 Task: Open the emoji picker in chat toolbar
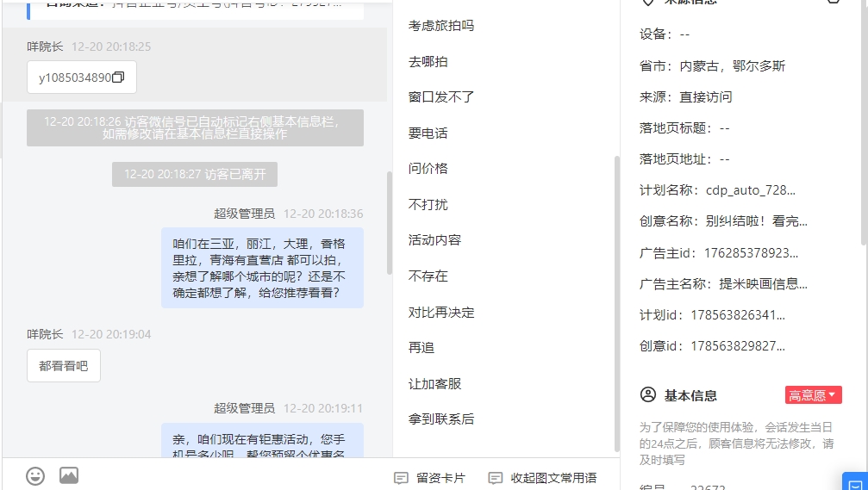pos(35,475)
